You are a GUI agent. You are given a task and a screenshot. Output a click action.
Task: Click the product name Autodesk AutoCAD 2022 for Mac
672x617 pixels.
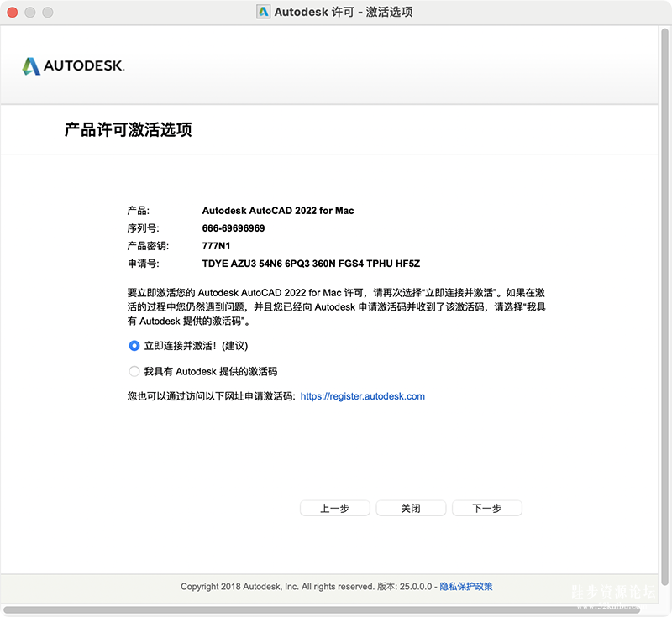278,211
